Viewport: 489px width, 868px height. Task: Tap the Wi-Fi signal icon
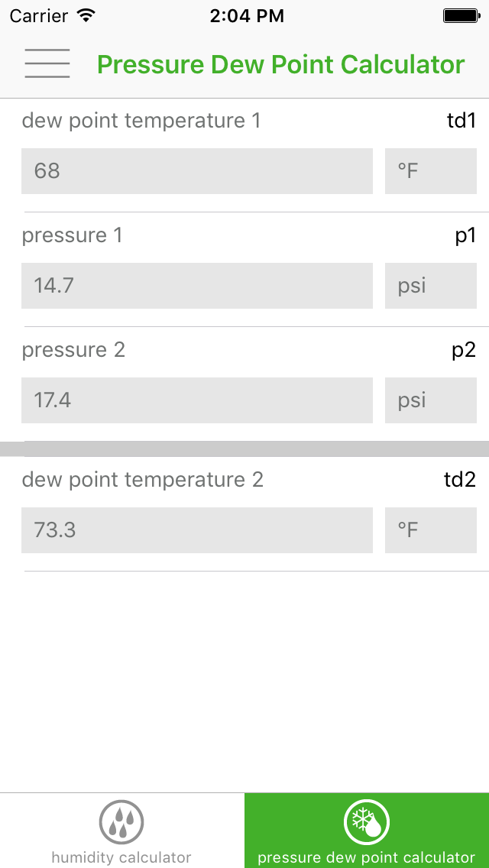coord(86,15)
